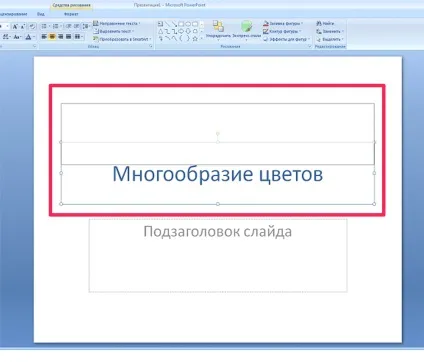Open Контур фигуры outline options

point(282,31)
